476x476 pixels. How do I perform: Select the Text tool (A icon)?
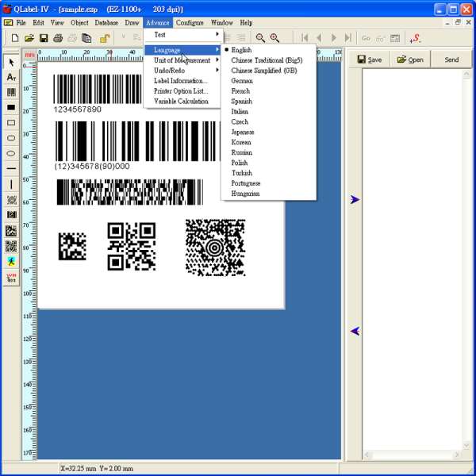click(x=11, y=78)
